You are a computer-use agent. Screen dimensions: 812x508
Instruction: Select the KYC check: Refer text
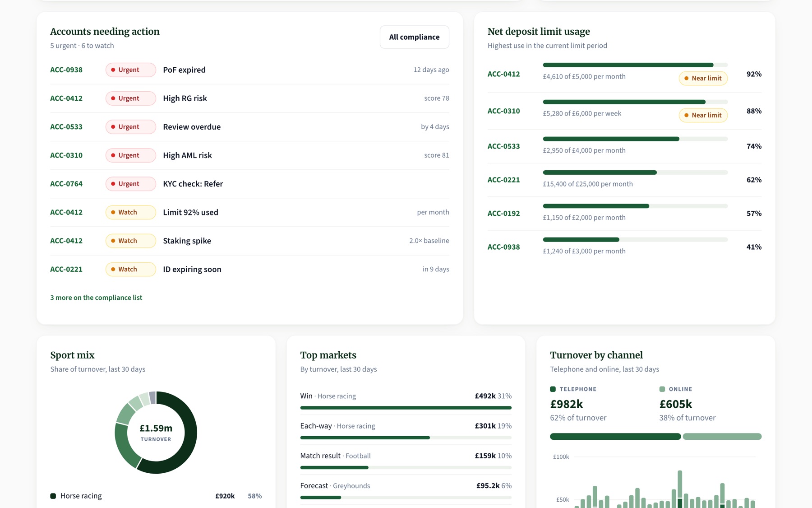(x=193, y=184)
